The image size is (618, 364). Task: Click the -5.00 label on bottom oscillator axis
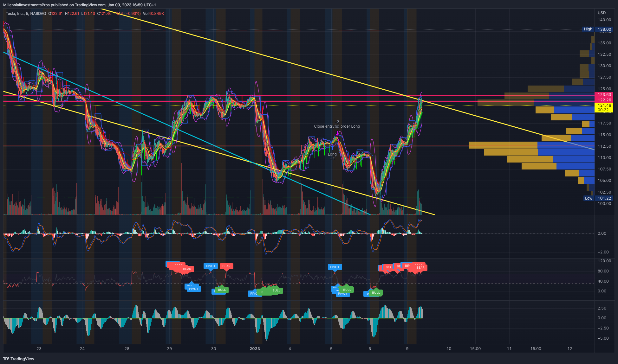coord(603,338)
